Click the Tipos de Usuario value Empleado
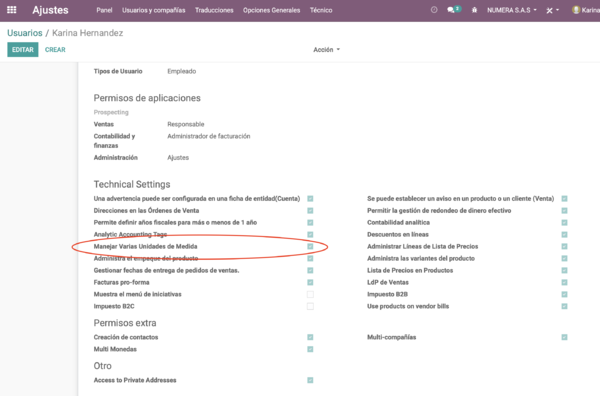This screenshot has width=600, height=396. (181, 71)
